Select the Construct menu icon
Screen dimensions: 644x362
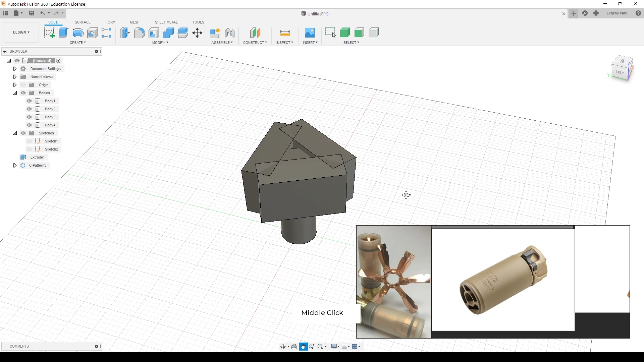pyautogui.click(x=255, y=33)
